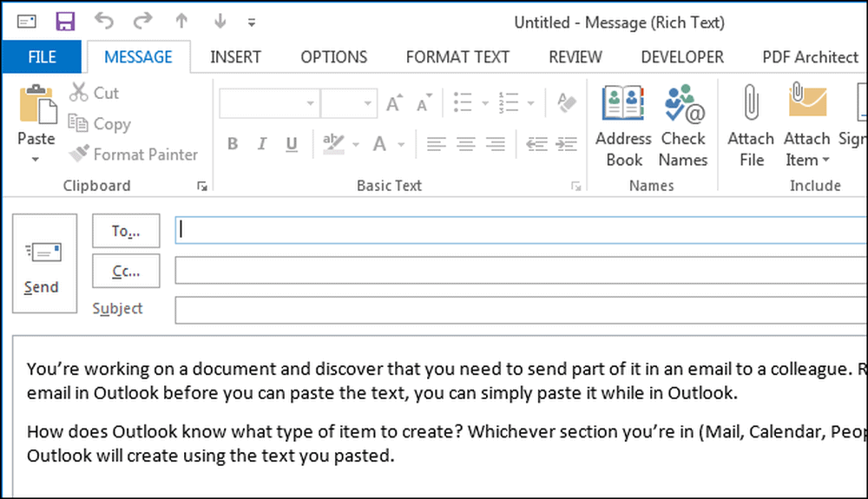This screenshot has height=499, width=868.
Task: Click the Clear All Formatting icon
Action: (x=566, y=102)
